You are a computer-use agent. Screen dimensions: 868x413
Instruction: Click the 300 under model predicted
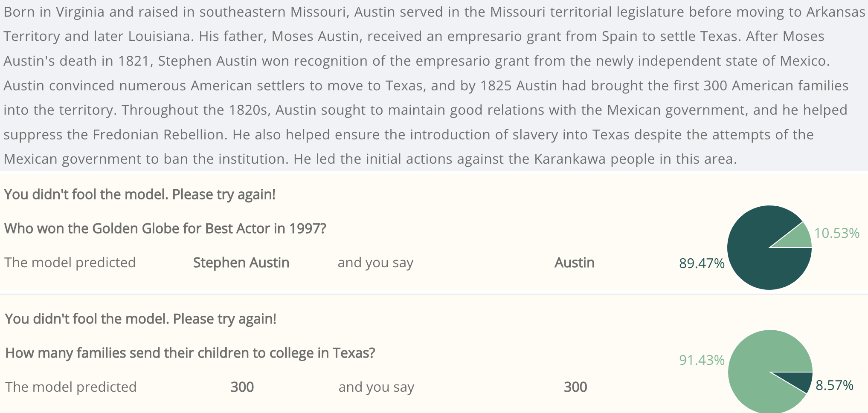pyautogui.click(x=242, y=387)
